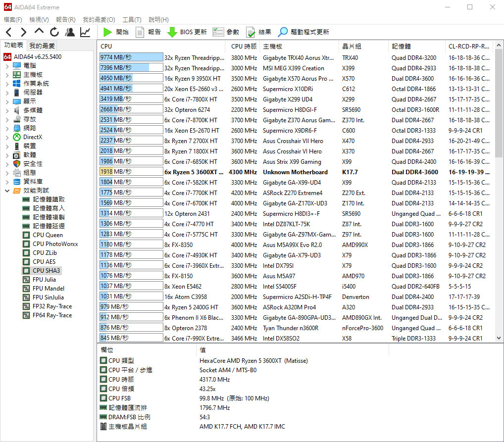The height and width of the screenshot is (442, 504).
Task: Select the 資料庫 database icon
Action: pos(17,182)
